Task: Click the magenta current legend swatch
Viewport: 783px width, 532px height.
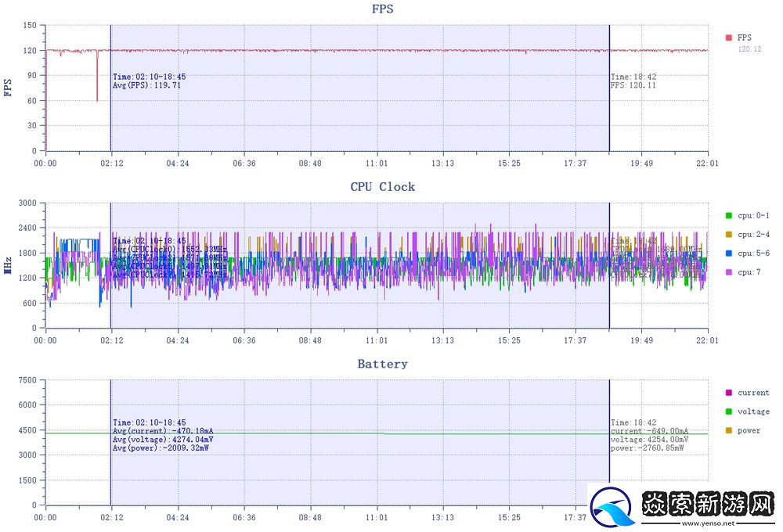Action: click(729, 393)
